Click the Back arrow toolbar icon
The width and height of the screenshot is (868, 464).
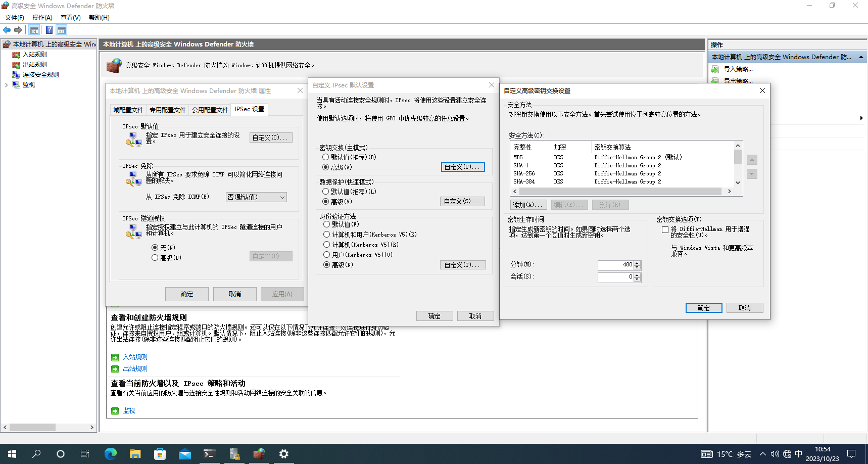point(7,30)
